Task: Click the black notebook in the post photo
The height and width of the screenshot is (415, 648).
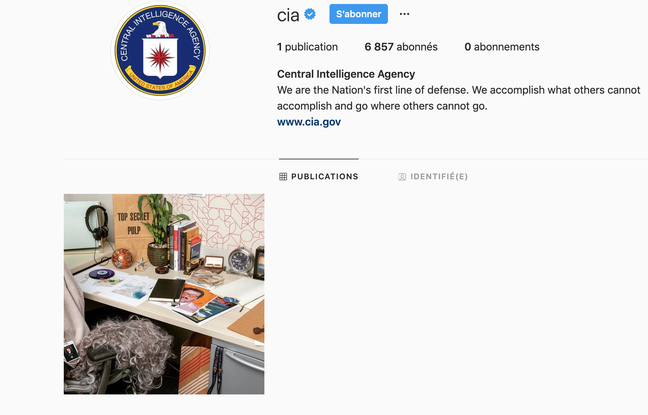Action: [x=167, y=289]
